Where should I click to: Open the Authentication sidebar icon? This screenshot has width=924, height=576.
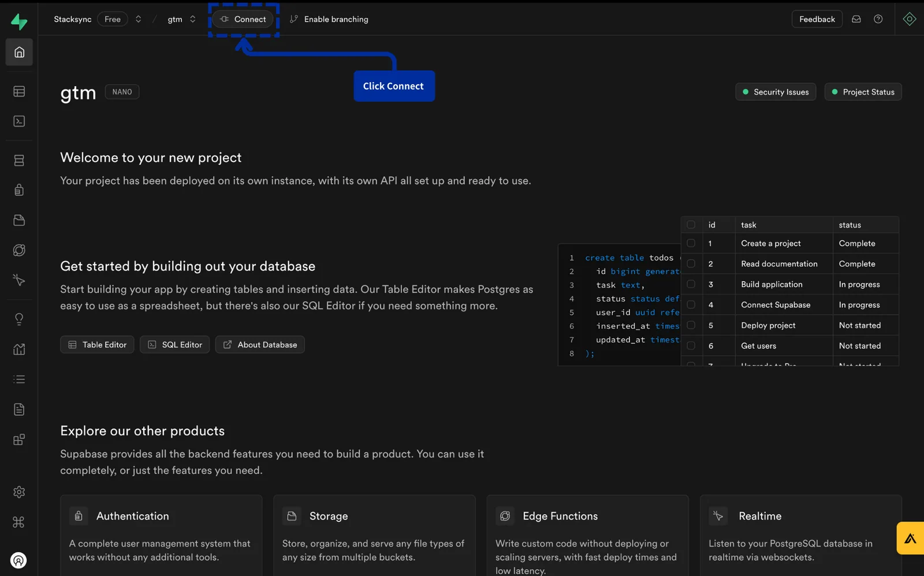click(19, 190)
